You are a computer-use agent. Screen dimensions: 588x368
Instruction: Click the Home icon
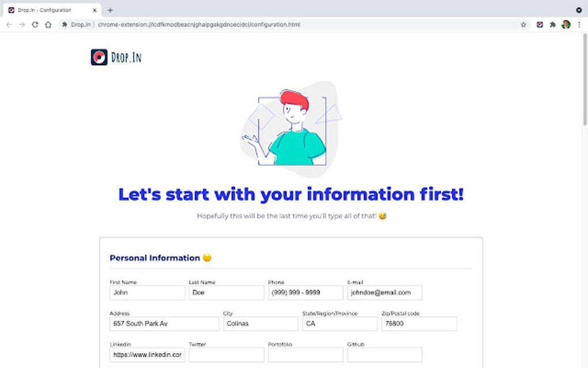(x=48, y=25)
